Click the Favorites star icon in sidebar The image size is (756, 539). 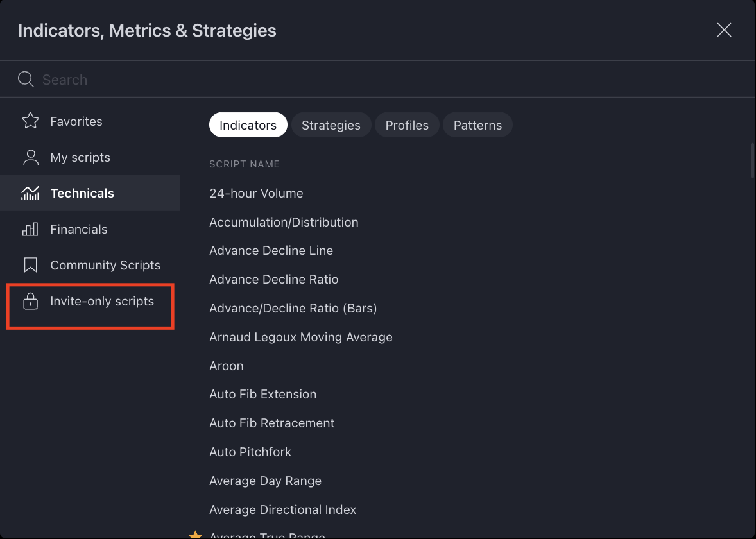coord(30,121)
